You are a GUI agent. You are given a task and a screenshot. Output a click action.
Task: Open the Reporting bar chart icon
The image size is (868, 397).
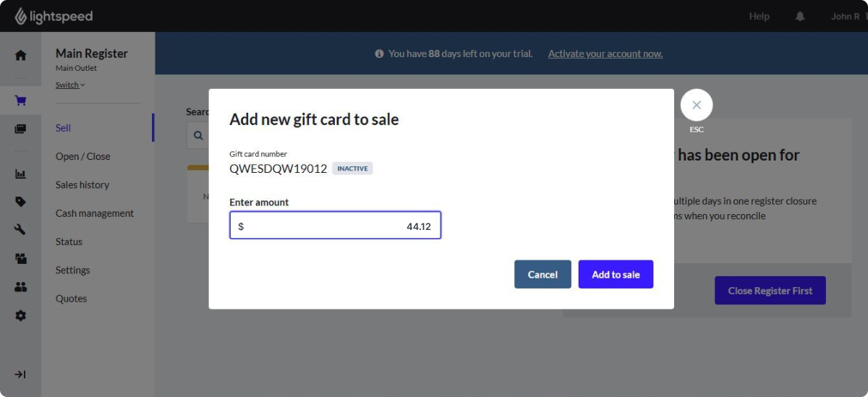coord(20,174)
